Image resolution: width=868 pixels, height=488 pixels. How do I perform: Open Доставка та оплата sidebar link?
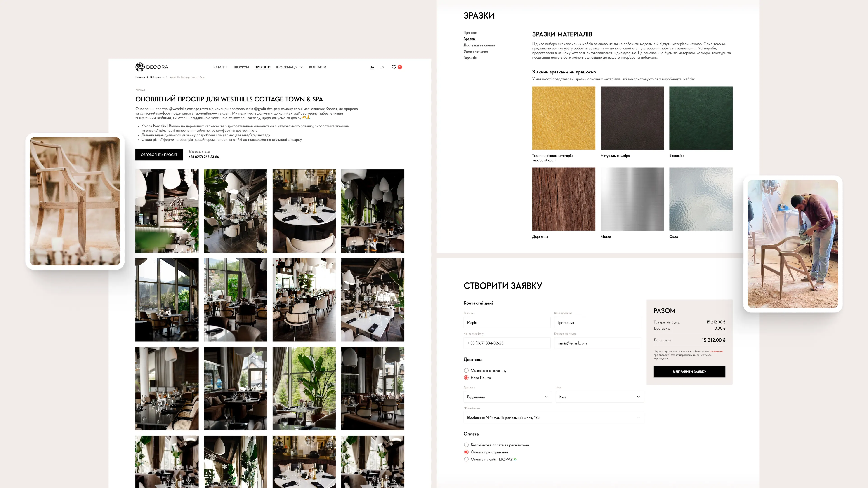[479, 45]
